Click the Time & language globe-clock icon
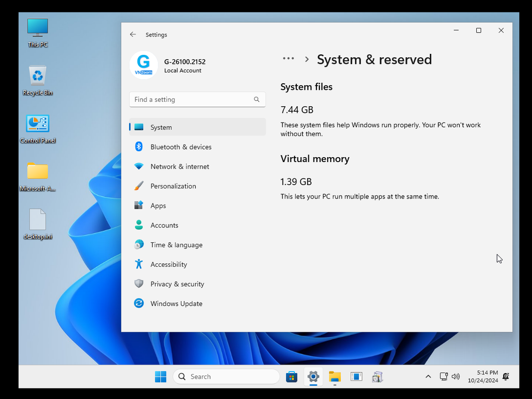This screenshot has height=399, width=532. click(139, 244)
